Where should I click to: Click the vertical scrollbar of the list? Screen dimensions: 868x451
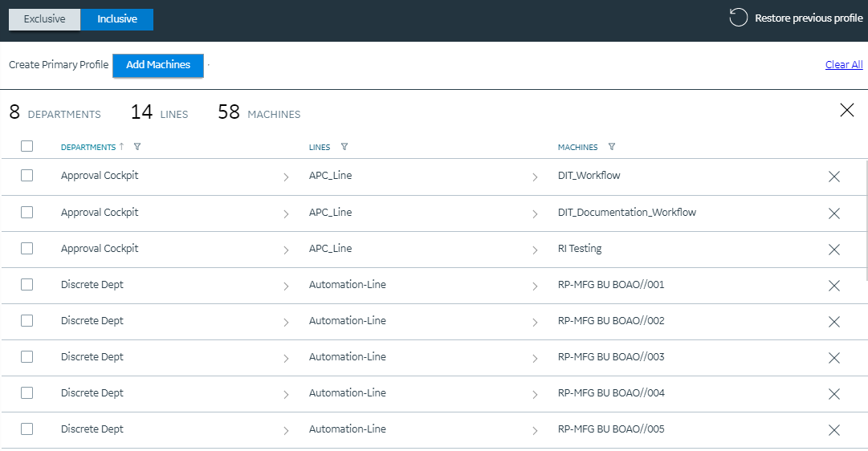866,221
